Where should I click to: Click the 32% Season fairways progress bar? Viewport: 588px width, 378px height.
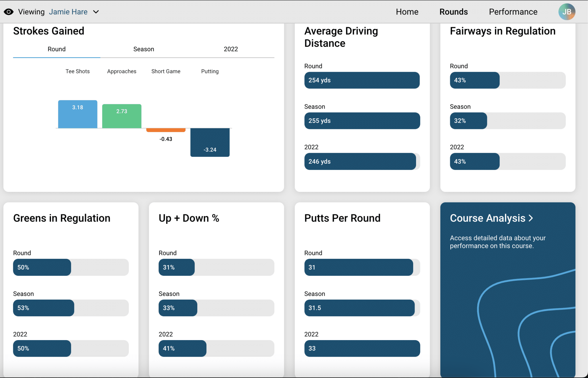508,121
